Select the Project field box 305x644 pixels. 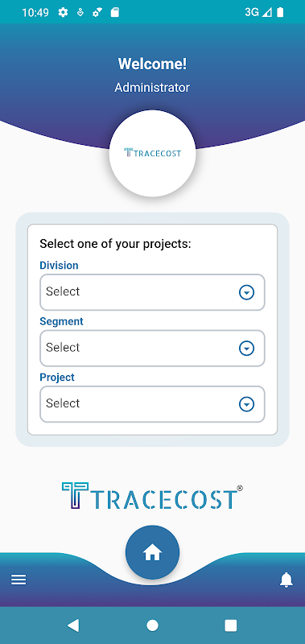(x=152, y=404)
